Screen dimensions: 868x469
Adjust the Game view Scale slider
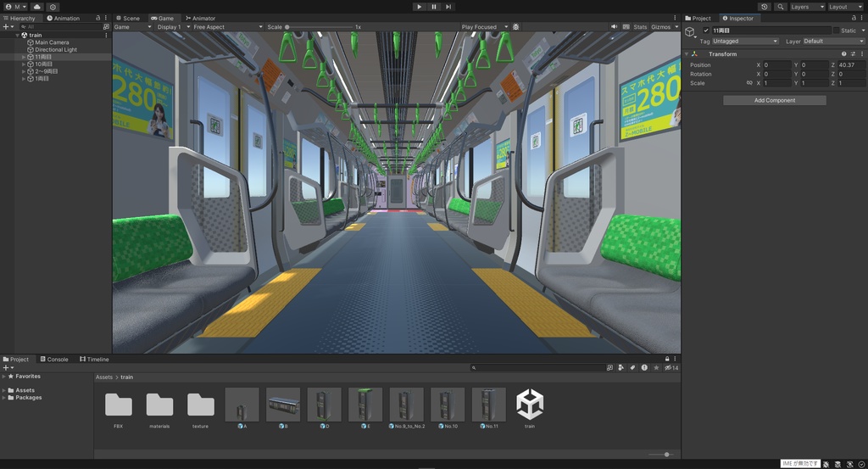pos(319,26)
